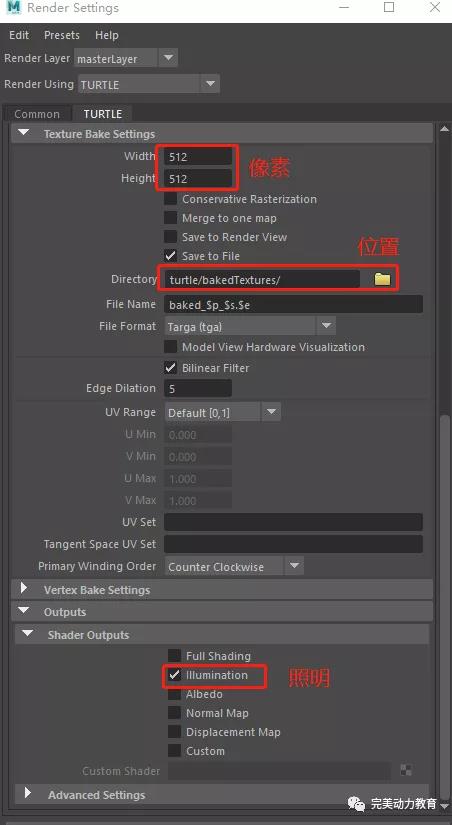452x825 pixels.
Task: Disable the Bilinear Filter checkbox
Action: 170,368
